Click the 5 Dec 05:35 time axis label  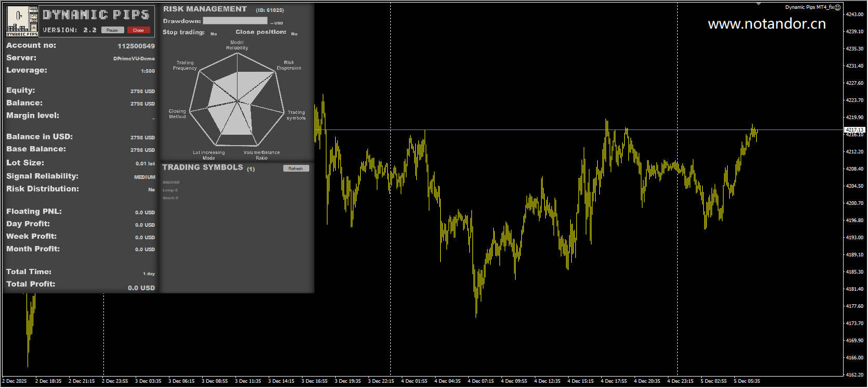pos(747,381)
